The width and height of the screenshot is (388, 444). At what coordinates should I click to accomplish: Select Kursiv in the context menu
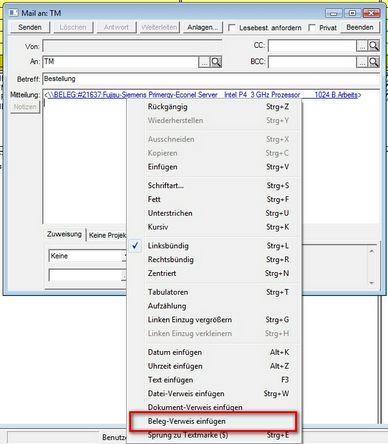(x=214, y=227)
